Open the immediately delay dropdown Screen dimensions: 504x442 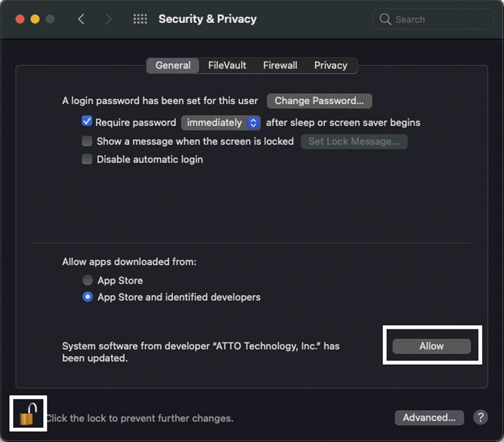pos(221,122)
